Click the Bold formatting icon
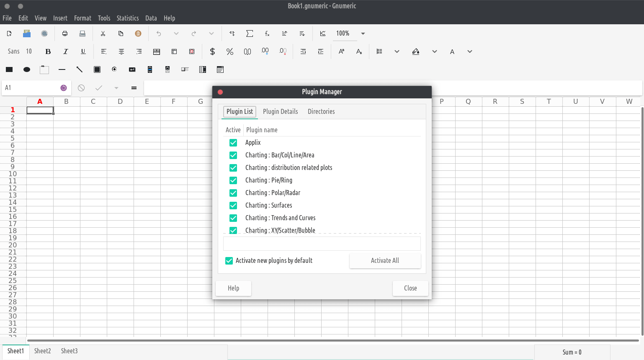Screen dimensions: 644x360 (48, 51)
